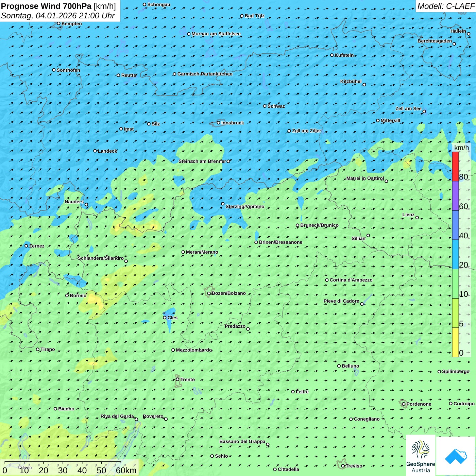Click the 'Reutte' label
Screen dimensions: 476x476
129,75
